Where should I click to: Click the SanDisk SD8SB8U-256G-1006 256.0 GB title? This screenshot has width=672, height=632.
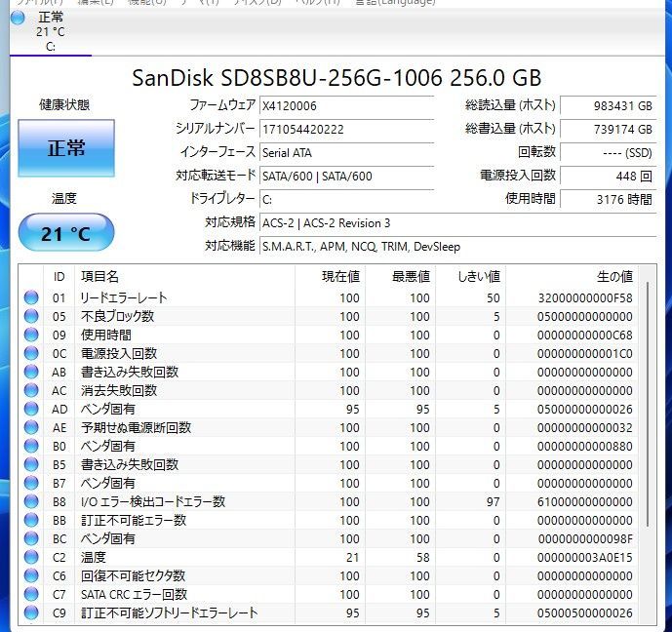(x=336, y=78)
